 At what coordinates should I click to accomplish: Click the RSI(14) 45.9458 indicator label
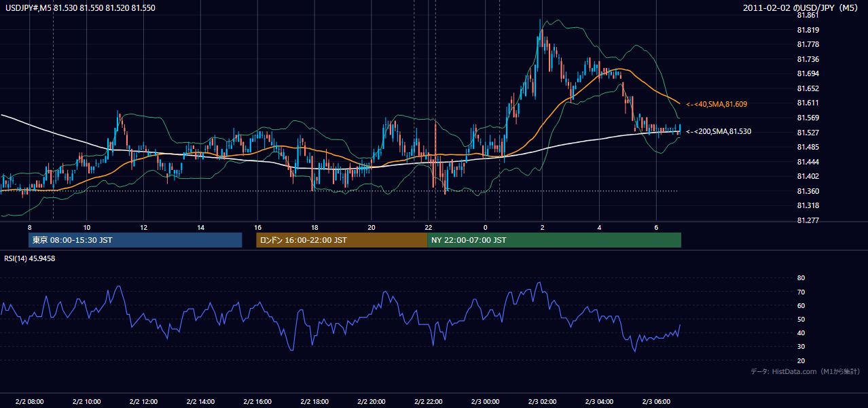click(x=30, y=258)
